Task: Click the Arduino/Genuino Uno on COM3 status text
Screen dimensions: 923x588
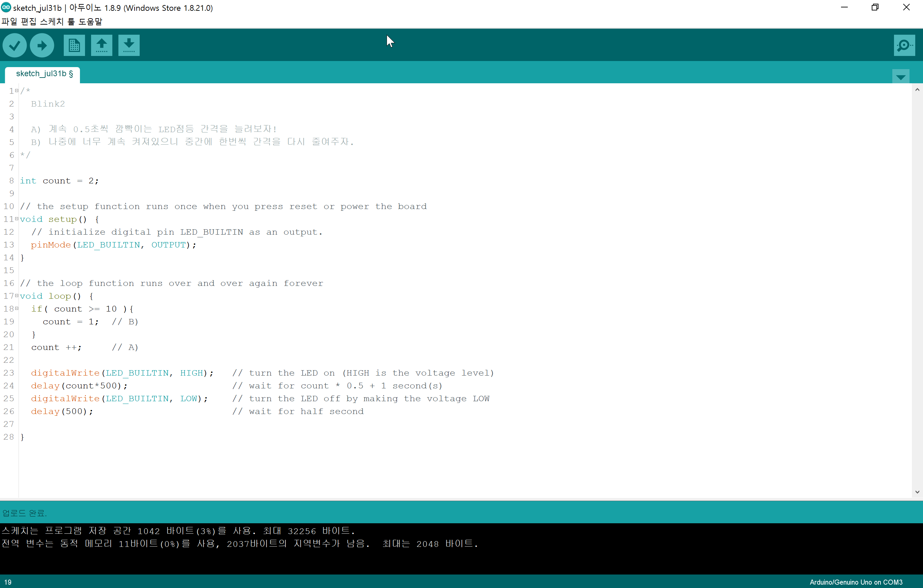Action: 856,582
